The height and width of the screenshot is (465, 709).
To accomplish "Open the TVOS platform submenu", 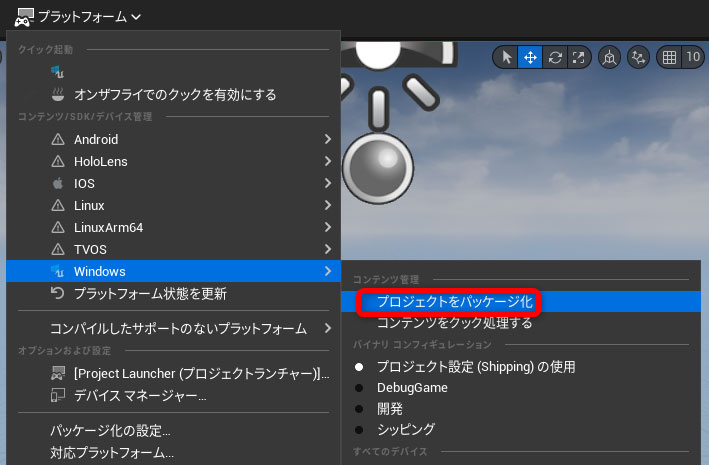I will [173, 249].
